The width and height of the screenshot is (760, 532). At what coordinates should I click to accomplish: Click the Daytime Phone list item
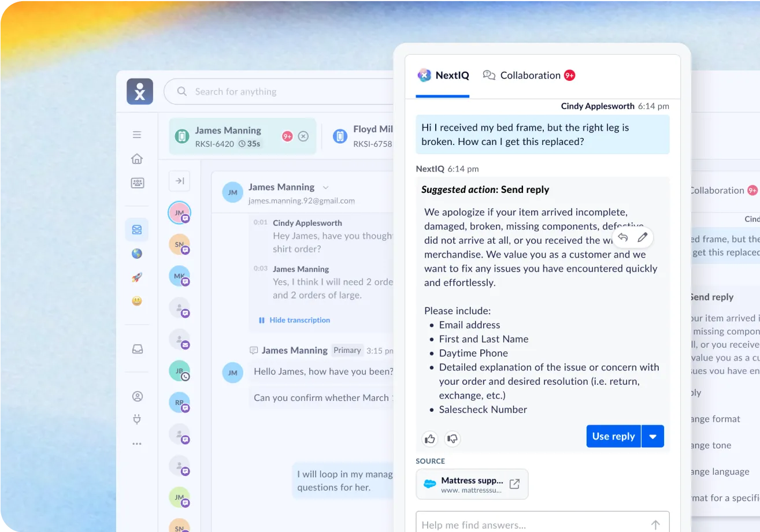tap(473, 353)
